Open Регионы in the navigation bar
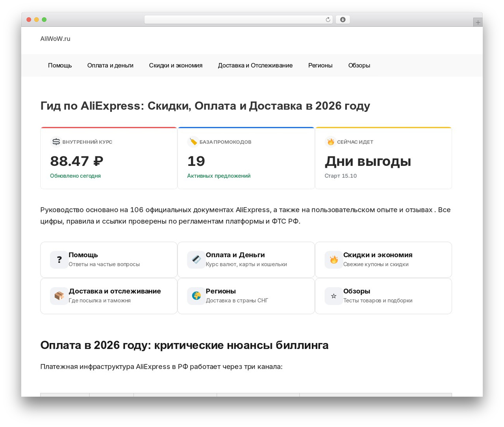 (x=320, y=65)
